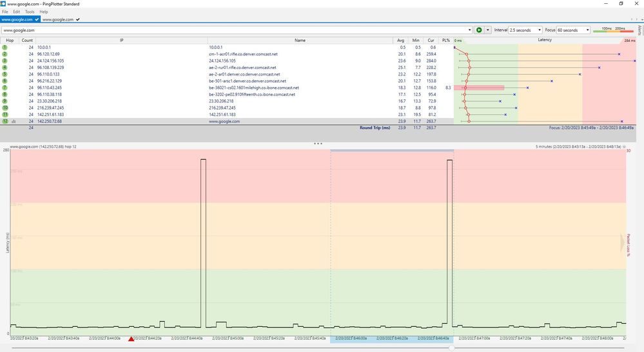Select hop 12 green circle icon
Image resolution: width=644 pixels, height=352 pixels.
click(5, 121)
